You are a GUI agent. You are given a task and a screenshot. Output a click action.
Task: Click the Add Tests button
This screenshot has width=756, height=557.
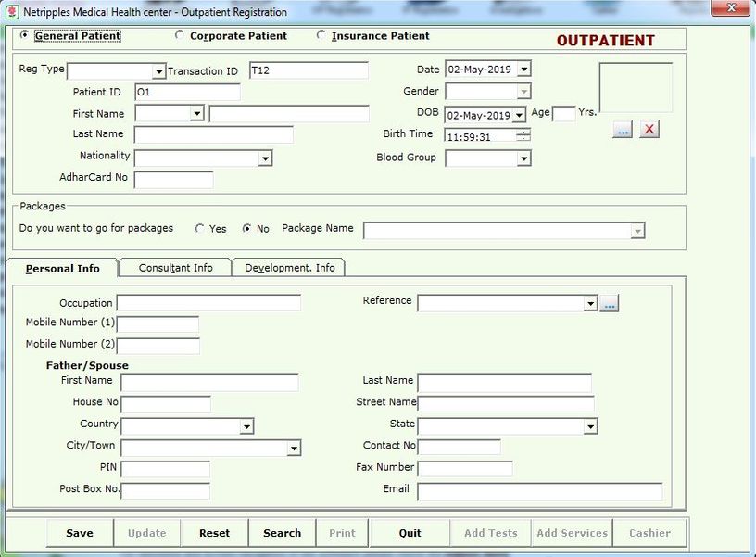tap(491, 533)
